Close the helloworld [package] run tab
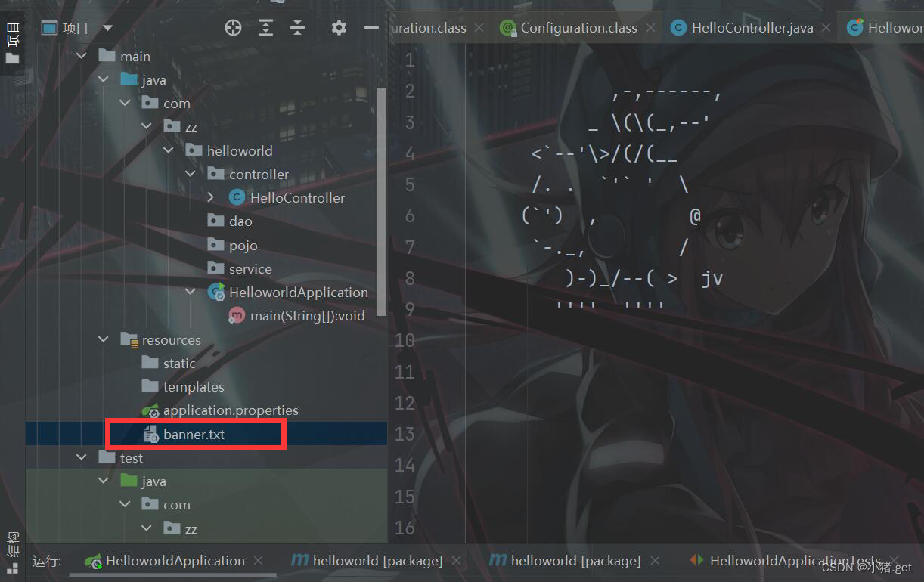 pos(456,560)
